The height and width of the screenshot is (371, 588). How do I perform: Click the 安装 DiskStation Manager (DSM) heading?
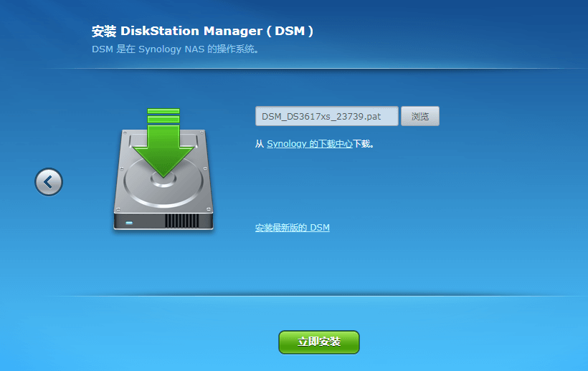click(203, 32)
